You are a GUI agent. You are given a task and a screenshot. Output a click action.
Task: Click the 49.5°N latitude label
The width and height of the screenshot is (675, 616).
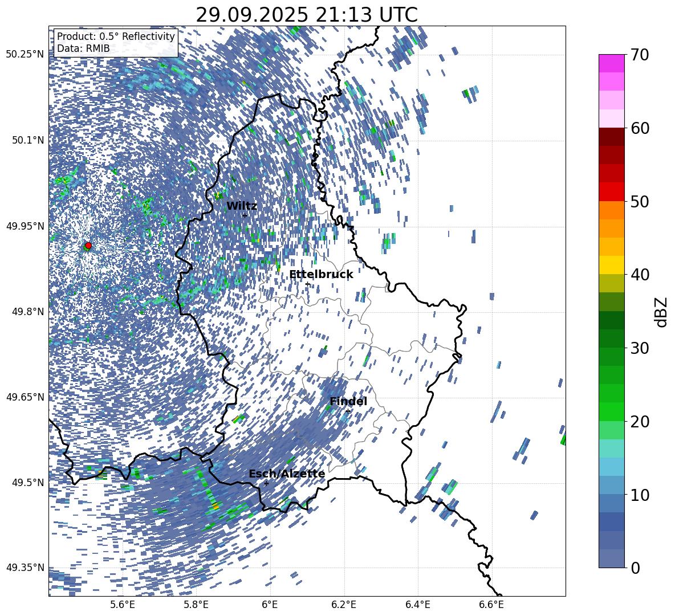point(28,482)
